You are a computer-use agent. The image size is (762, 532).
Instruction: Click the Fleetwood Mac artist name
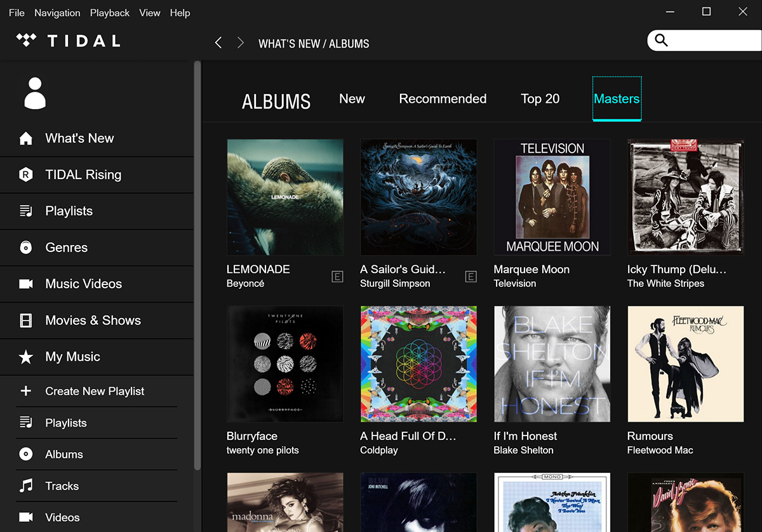pyautogui.click(x=660, y=450)
